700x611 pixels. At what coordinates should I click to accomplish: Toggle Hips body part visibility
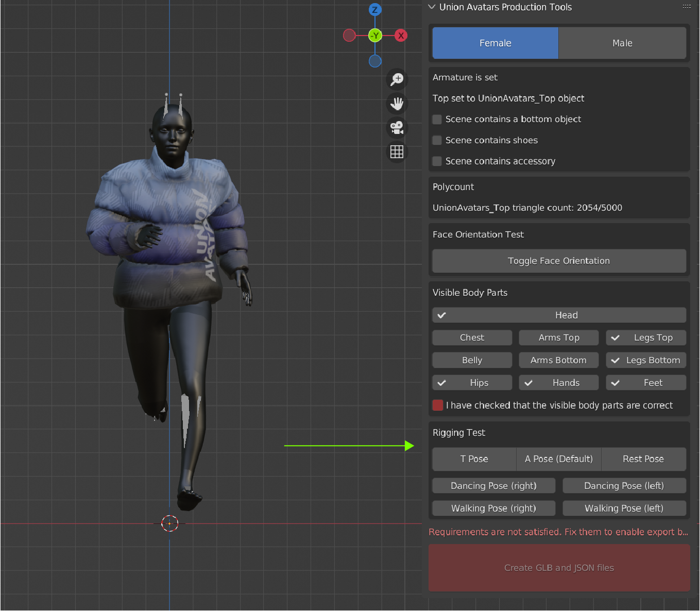coord(472,383)
